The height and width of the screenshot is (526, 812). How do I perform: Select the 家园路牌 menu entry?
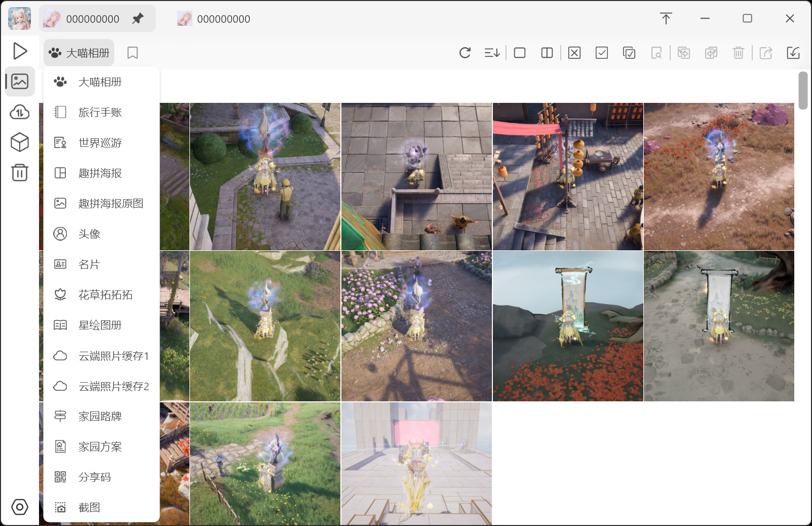[x=101, y=417]
